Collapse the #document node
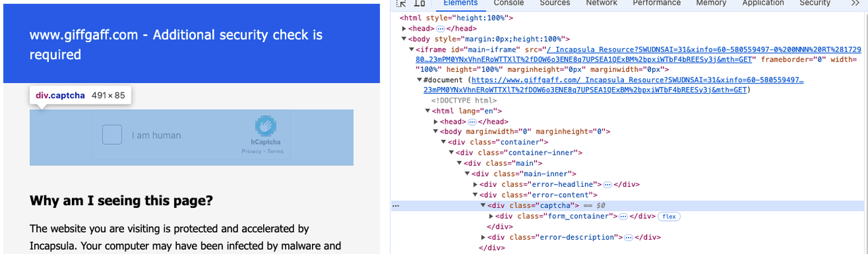 coord(420,79)
